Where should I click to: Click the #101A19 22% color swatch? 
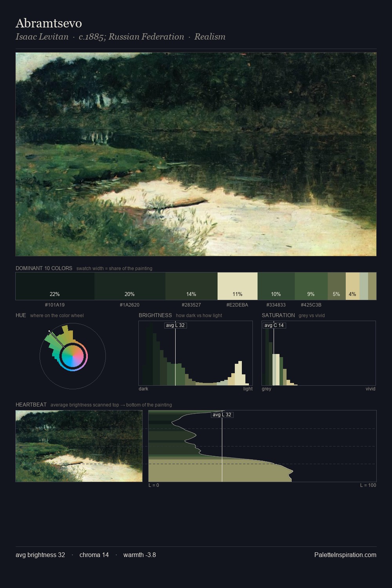(x=55, y=286)
